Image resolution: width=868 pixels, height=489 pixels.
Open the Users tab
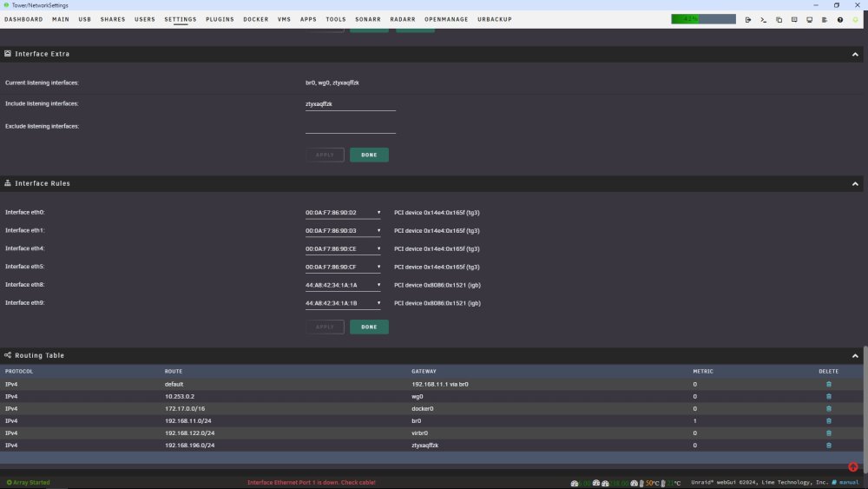(x=145, y=19)
